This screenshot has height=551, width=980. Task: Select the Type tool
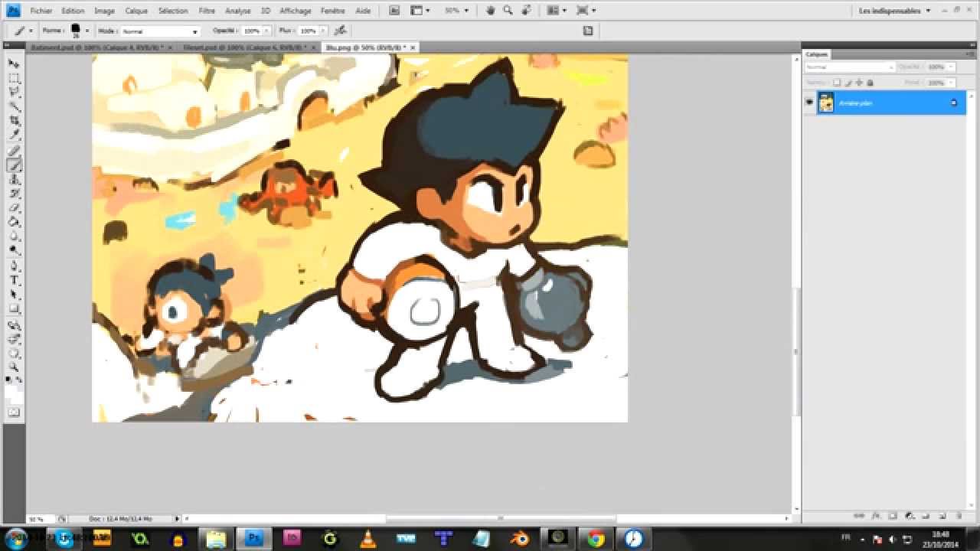pos(14,281)
